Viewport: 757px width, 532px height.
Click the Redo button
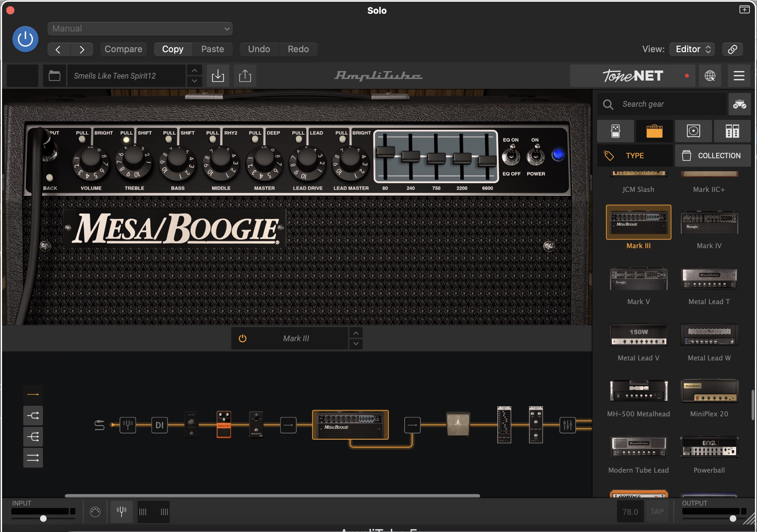(x=298, y=49)
